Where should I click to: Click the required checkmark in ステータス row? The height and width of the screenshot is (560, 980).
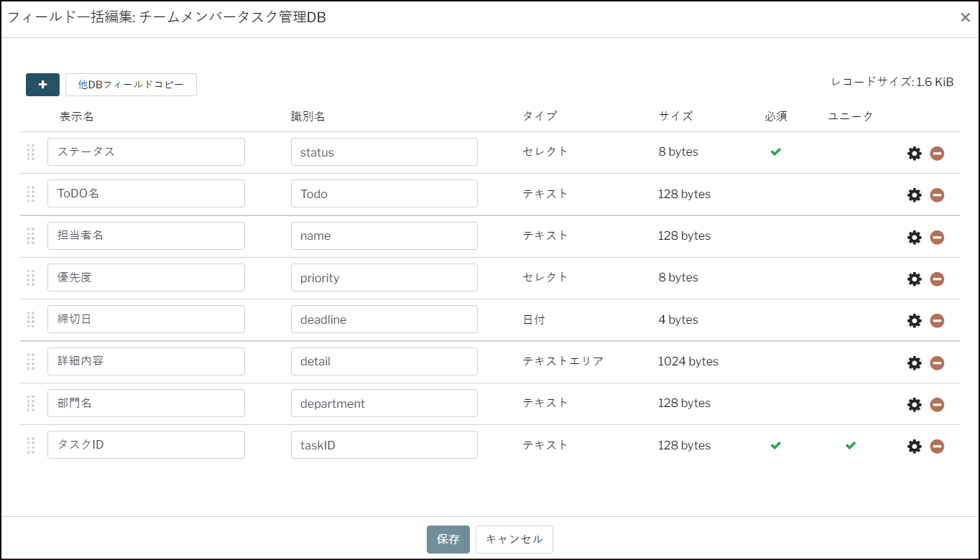(x=776, y=152)
